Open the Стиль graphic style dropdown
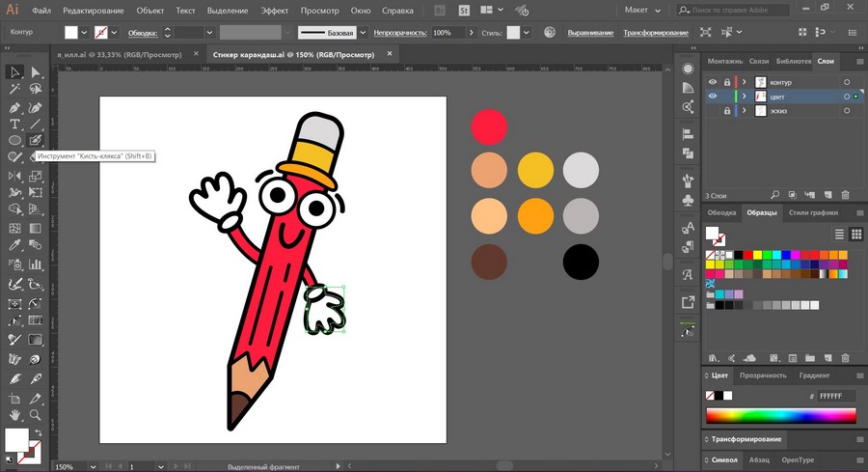Viewport: 868px width, 472px height. tap(526, 33)
